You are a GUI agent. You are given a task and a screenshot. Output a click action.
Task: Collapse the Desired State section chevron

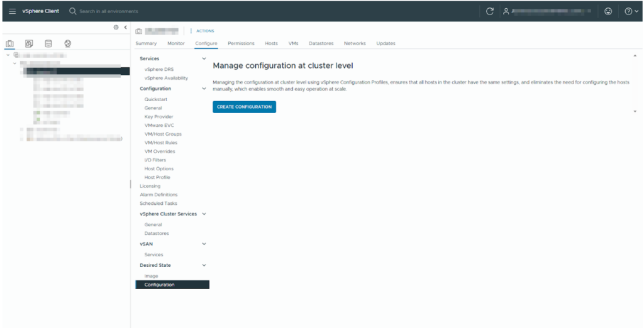click(x=204, y=265)
